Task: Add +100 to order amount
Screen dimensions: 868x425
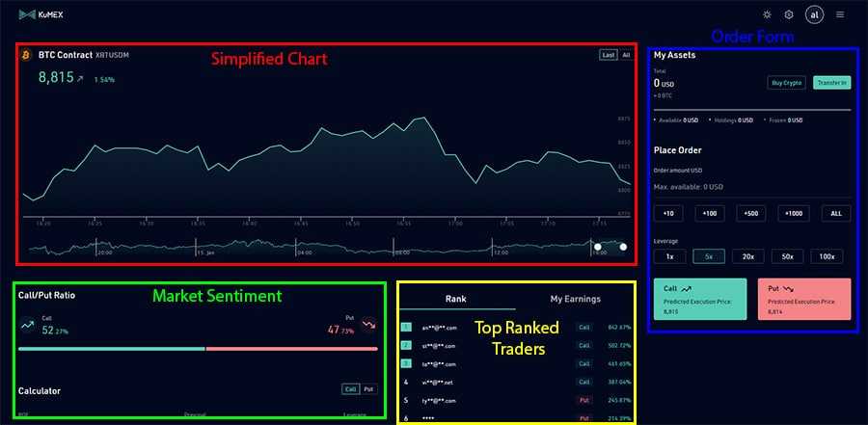Action: (x=710, y=214)
